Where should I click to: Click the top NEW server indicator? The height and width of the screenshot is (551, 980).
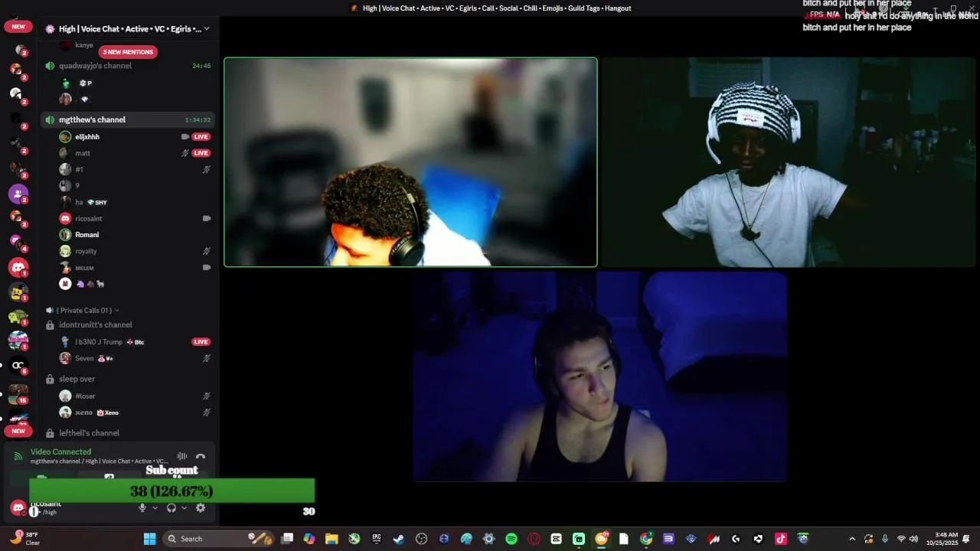[x=18, y=26]
